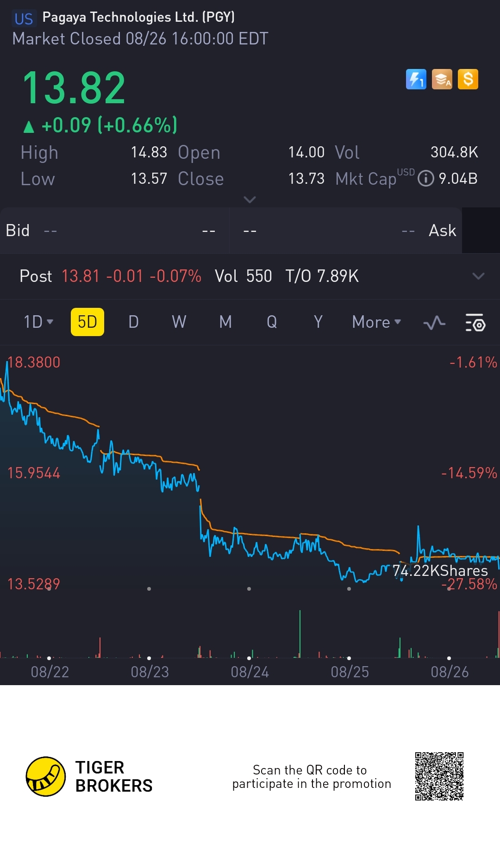
Task: Tap the Bid price field
Action: [x=114, y=231]
